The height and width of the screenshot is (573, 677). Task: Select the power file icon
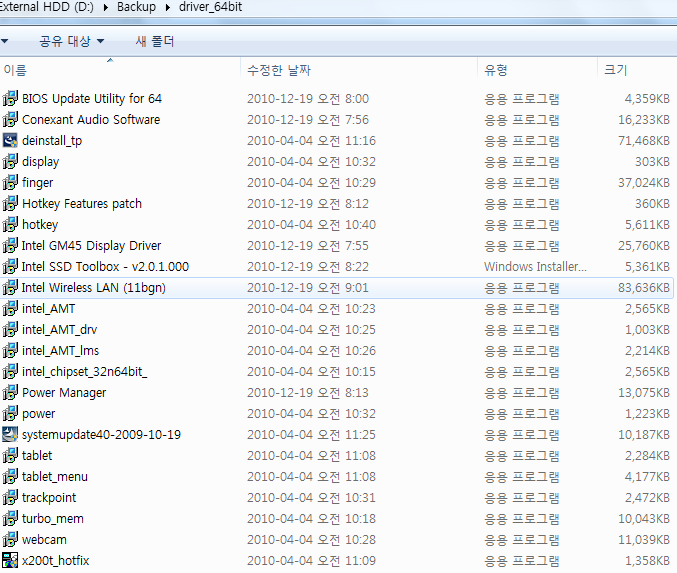(10, 414)
